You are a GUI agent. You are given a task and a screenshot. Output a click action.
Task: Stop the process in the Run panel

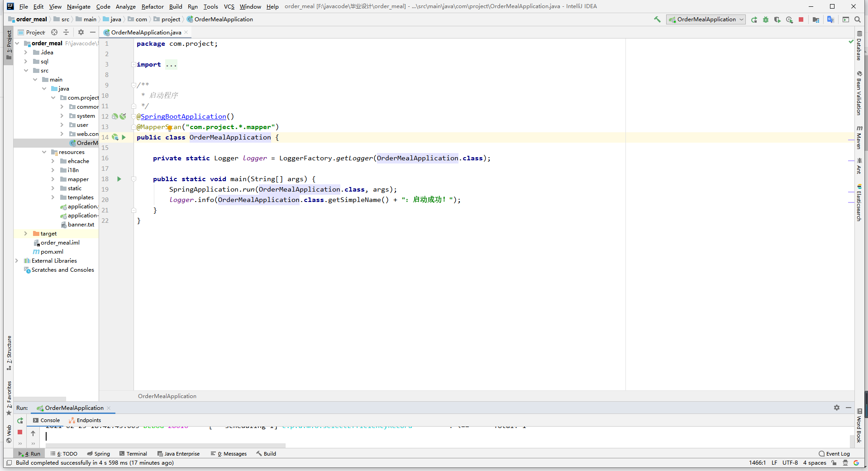[20, 432]
